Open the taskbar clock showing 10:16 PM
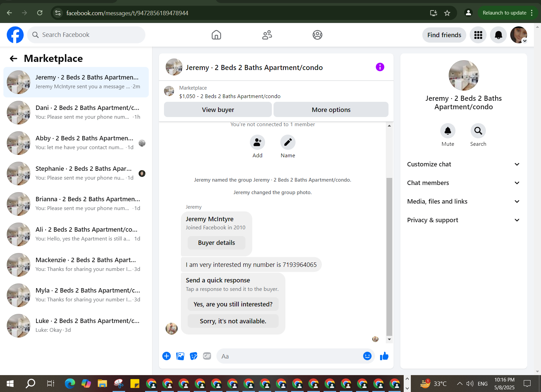Screen dimensions: 541x392 [x=504, y=384]
